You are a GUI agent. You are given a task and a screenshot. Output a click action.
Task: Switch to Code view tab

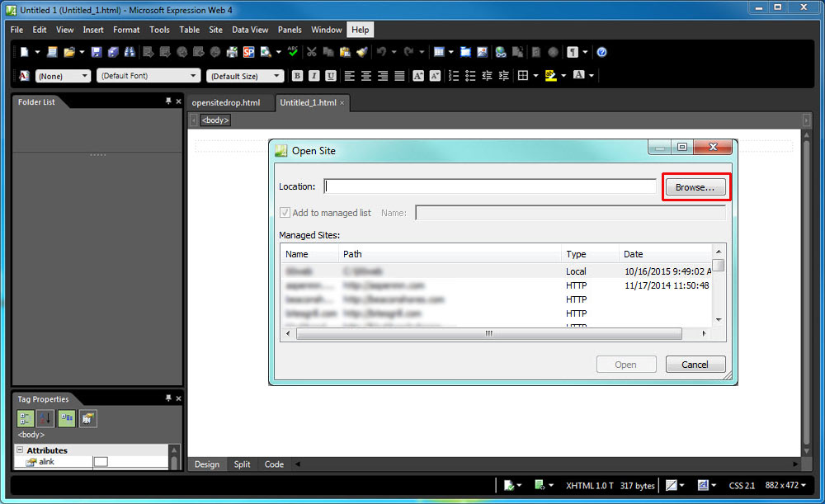(x=274, y=464)
